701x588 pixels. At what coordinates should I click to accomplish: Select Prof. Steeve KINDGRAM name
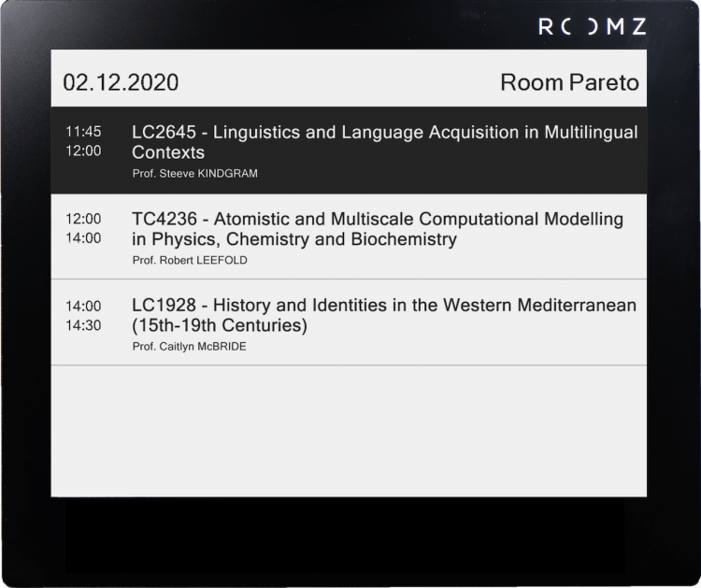click(195, 174)
